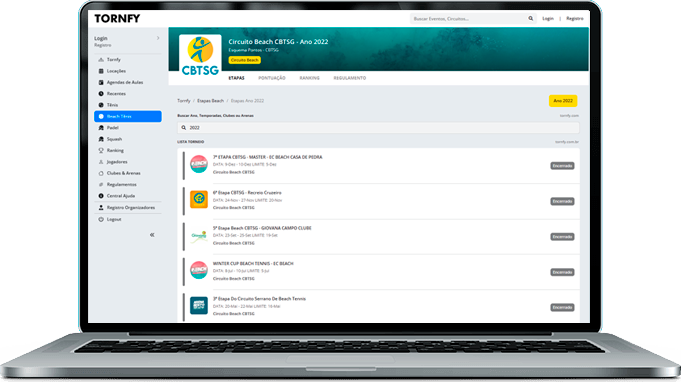Screen dimensions: 681x382
Task: Open Locações in the sidebar
Action: click(x=116, y=71)
